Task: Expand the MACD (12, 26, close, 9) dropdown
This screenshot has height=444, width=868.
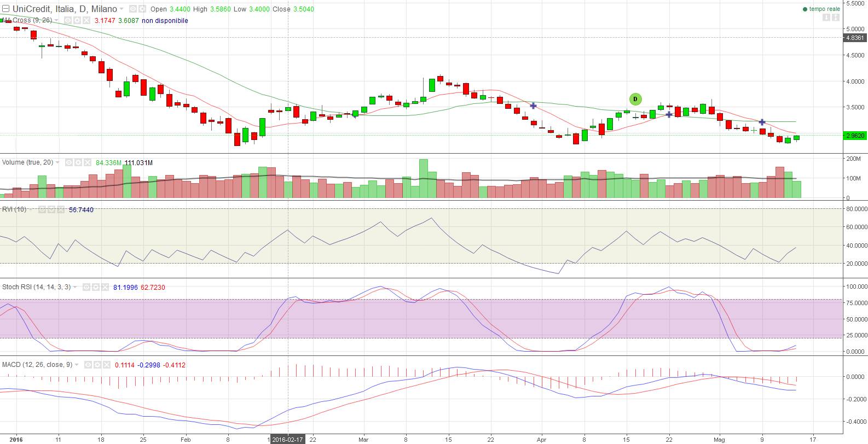Action: click(x=77, y=365)
